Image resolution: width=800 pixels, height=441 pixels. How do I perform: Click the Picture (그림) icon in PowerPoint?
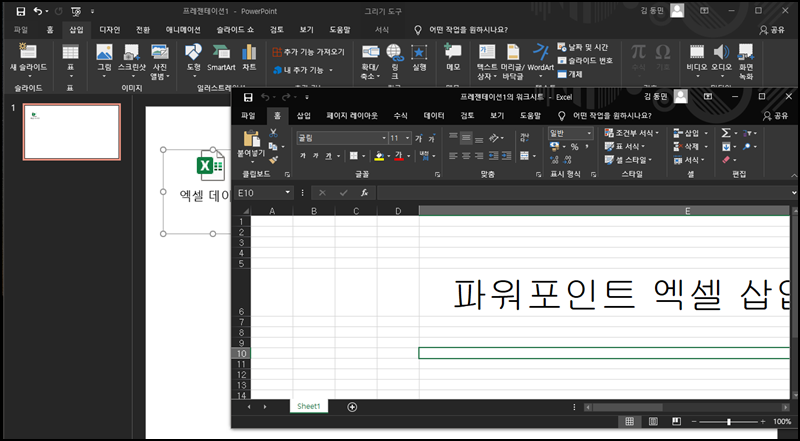pyautogui.click(x=104, y=52)
